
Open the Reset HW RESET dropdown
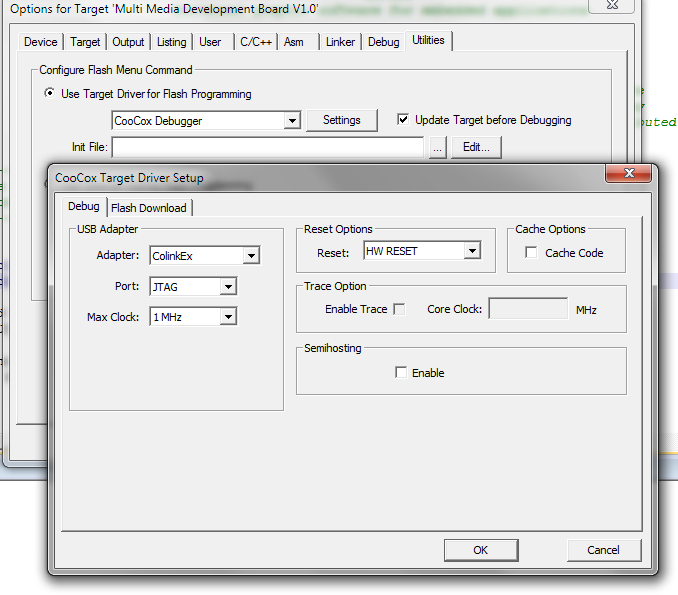click(472, 250)
